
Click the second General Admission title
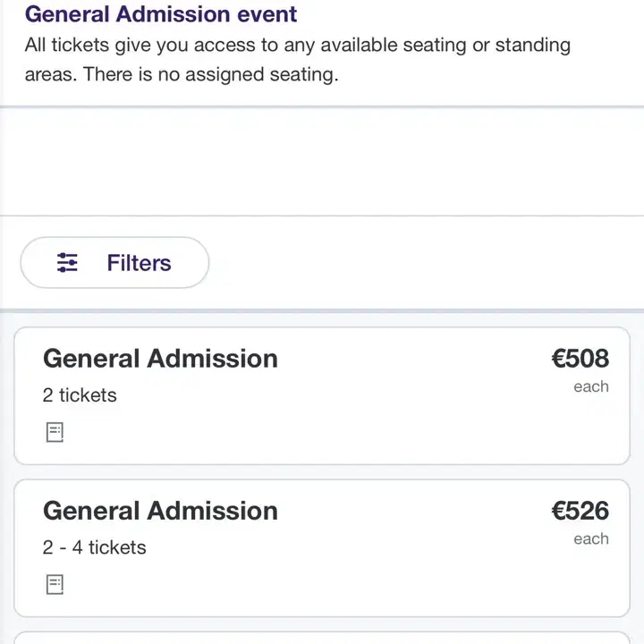pos(161,511)
